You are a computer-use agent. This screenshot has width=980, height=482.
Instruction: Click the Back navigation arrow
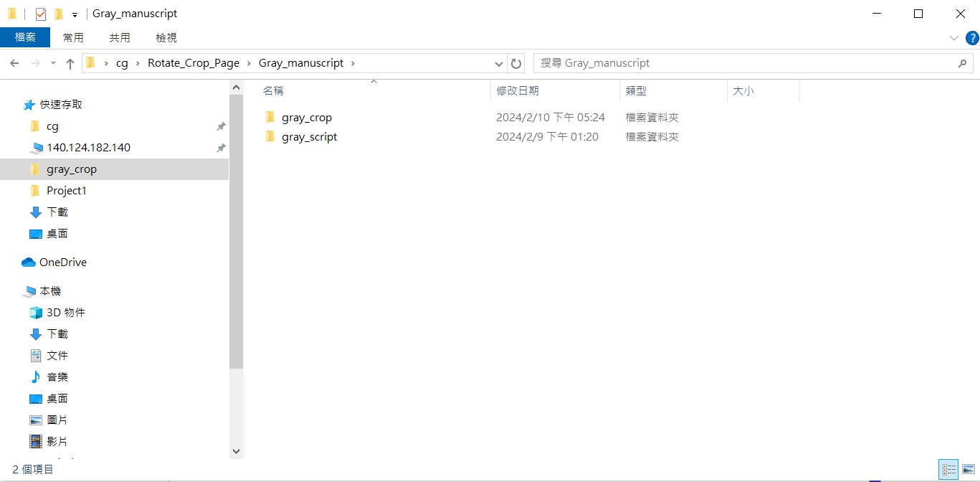(x=14, y=63)
